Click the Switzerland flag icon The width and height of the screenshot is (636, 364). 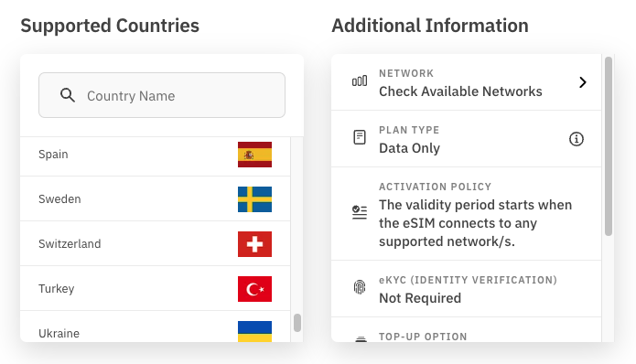254,244
